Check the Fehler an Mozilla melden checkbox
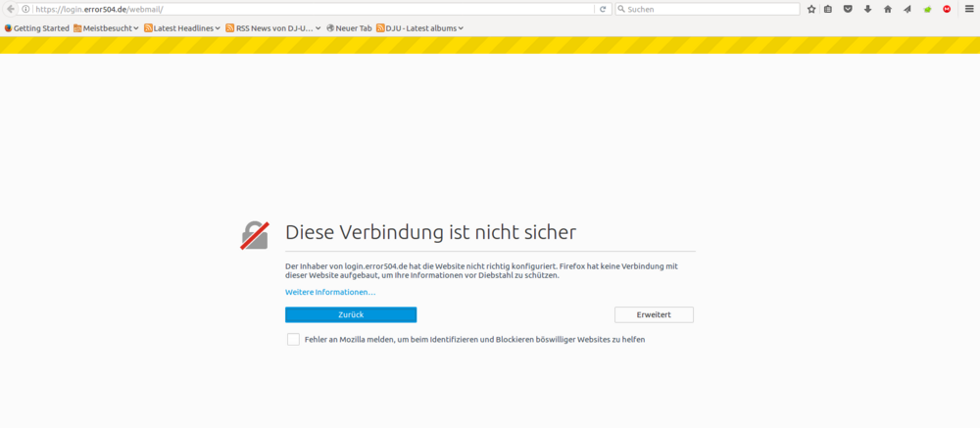Viewport: 980px width, 428px height. pos(293,339)
